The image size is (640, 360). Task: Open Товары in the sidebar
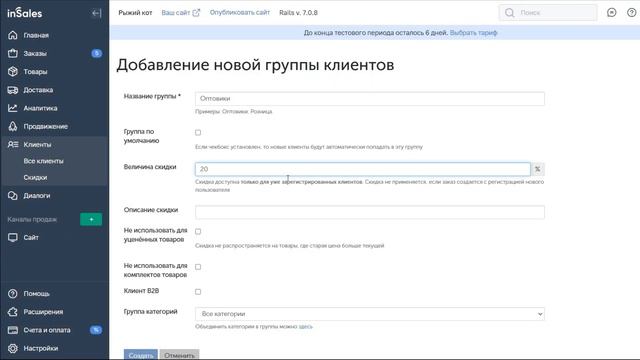[35, 71]
